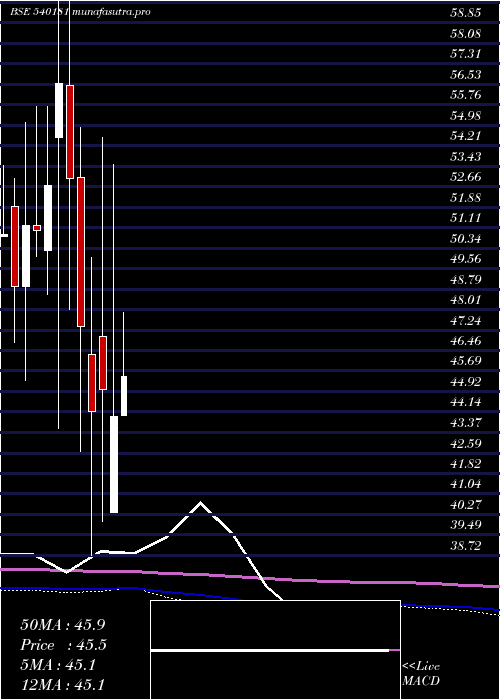Click the 48.79 price axis label

[465, 279]
